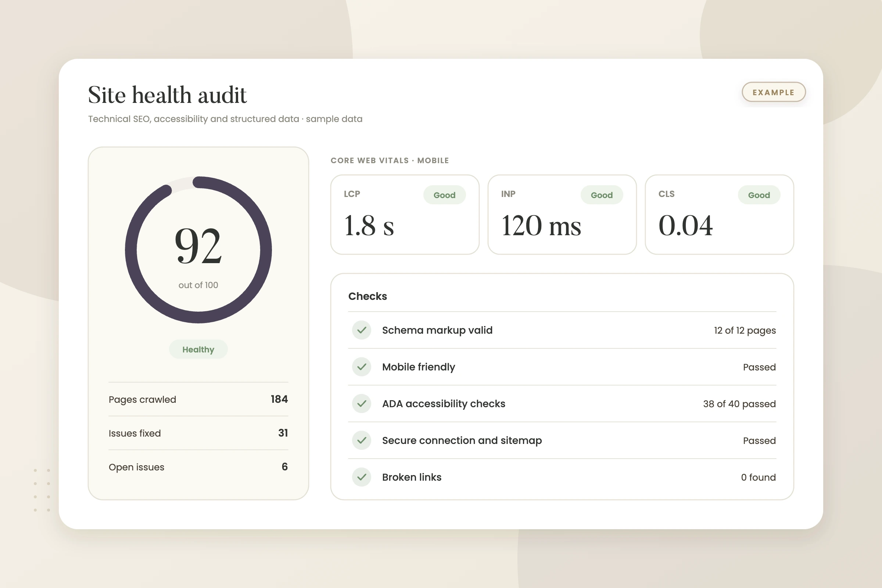
Task: Click the Good badge on the INP card
Action: click(x=602, y=195)
